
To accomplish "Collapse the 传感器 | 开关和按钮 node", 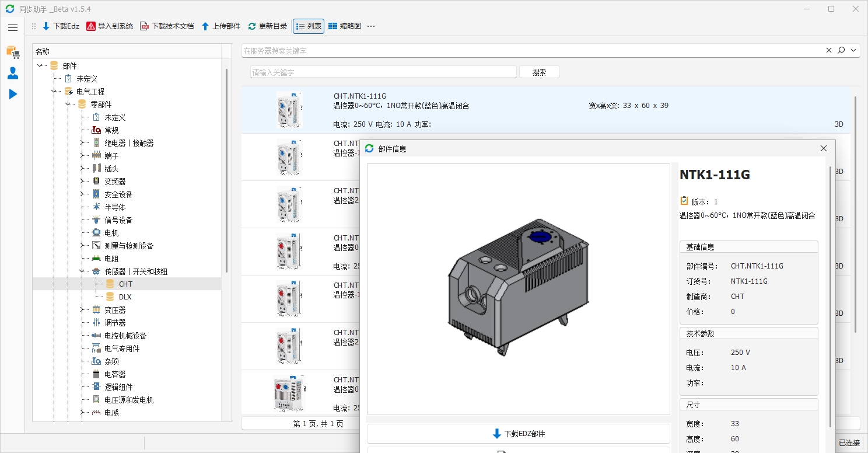I will click(x=82, y=271).
